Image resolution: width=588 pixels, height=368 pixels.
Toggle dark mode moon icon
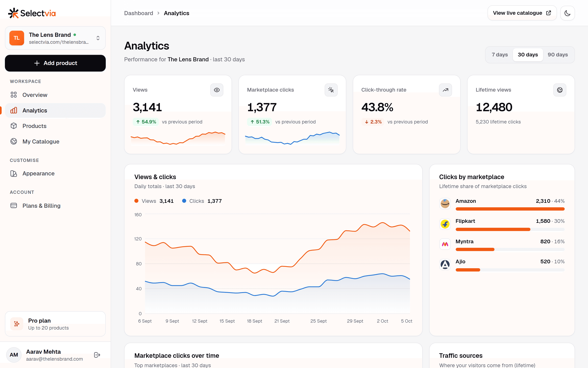[567, 13]
